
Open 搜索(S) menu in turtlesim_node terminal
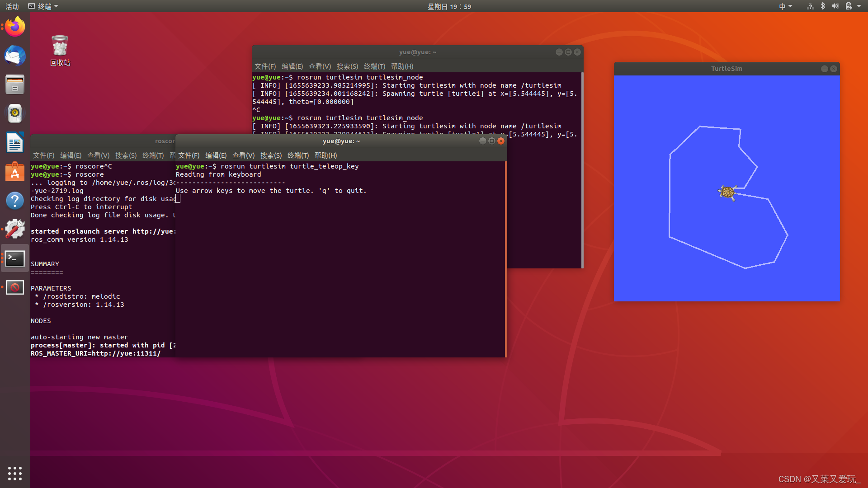coord(347,66)
